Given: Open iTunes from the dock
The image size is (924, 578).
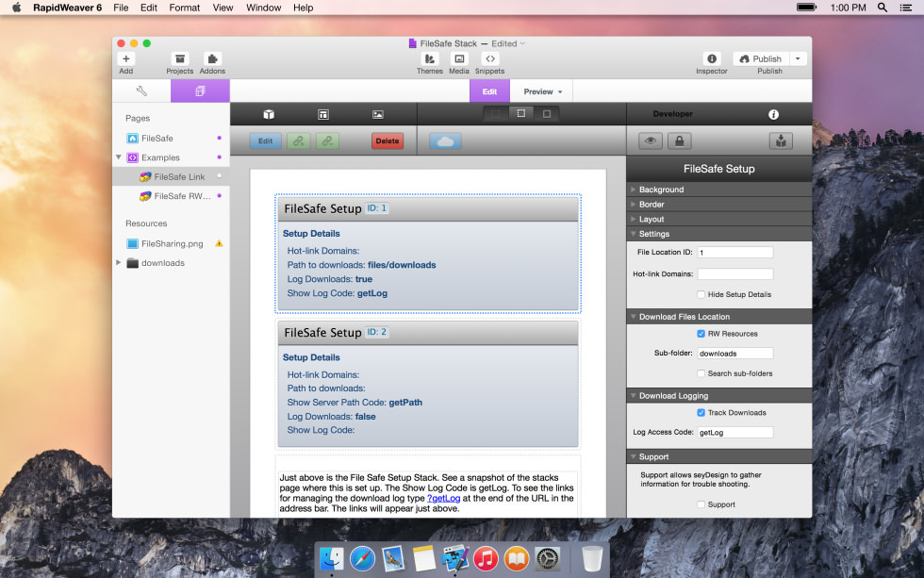Looking at the screenshot, I should [x=486, y=558].
